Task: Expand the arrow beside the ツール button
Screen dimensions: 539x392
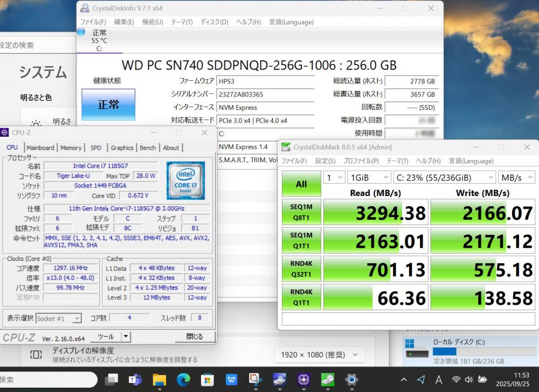Action: 126,337
